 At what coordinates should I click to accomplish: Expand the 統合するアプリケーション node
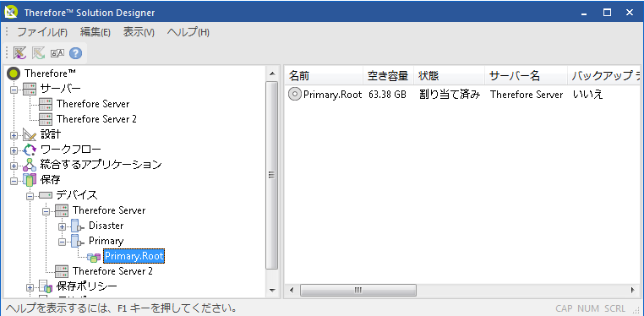14,166
